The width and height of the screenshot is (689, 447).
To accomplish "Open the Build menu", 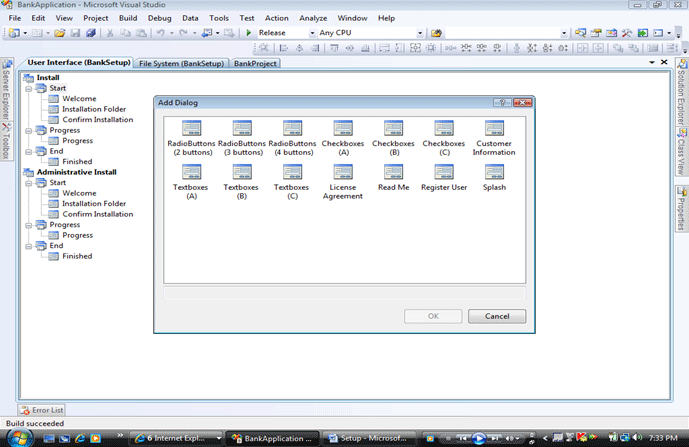I will click(x=128, y=18).
